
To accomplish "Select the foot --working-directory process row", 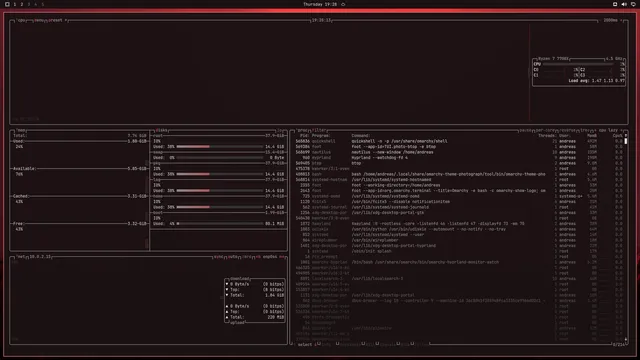I will (459, 185).
